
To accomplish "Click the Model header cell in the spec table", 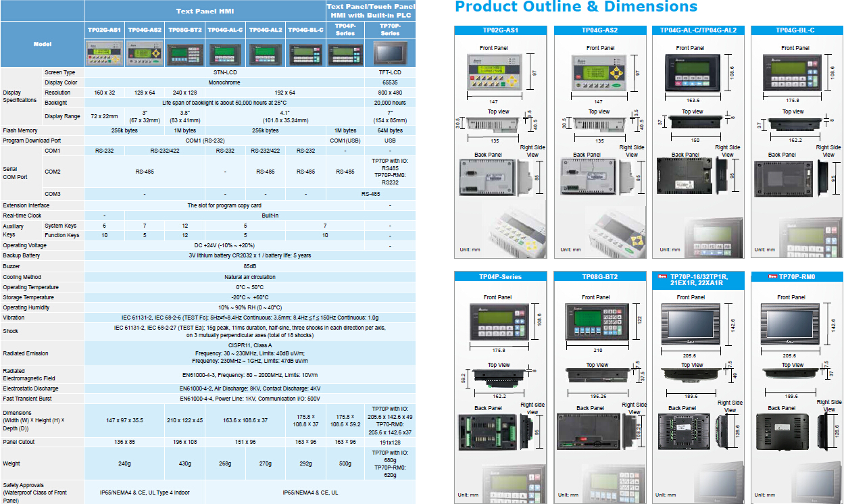I will [42, 44].
